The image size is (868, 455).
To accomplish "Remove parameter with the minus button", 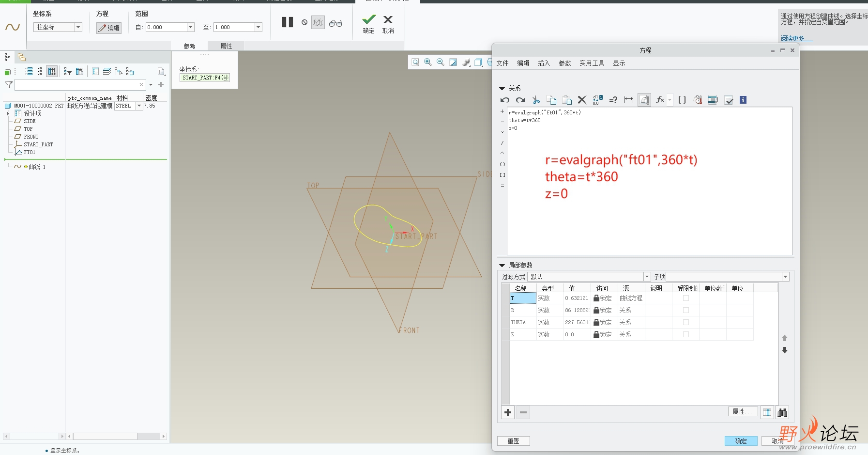I will coord(523,412).
